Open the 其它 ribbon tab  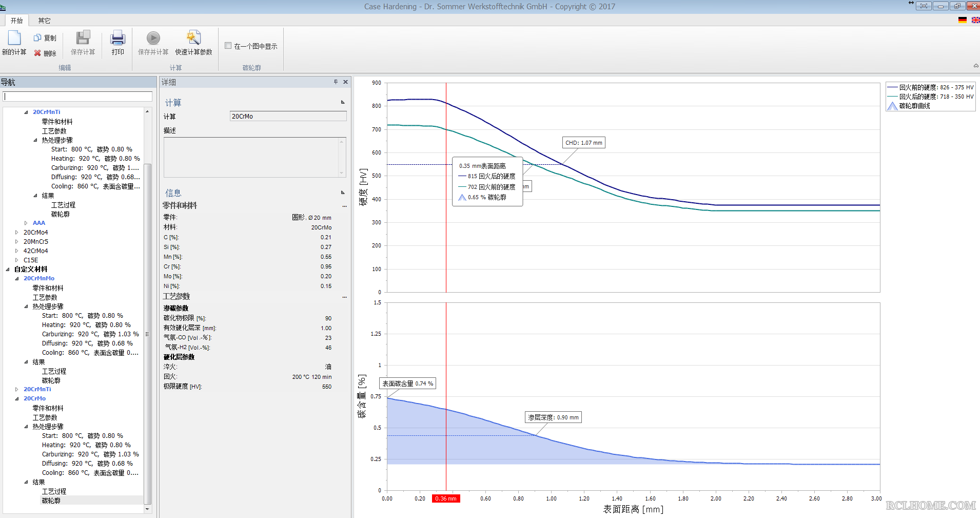[x=44, y=21]
